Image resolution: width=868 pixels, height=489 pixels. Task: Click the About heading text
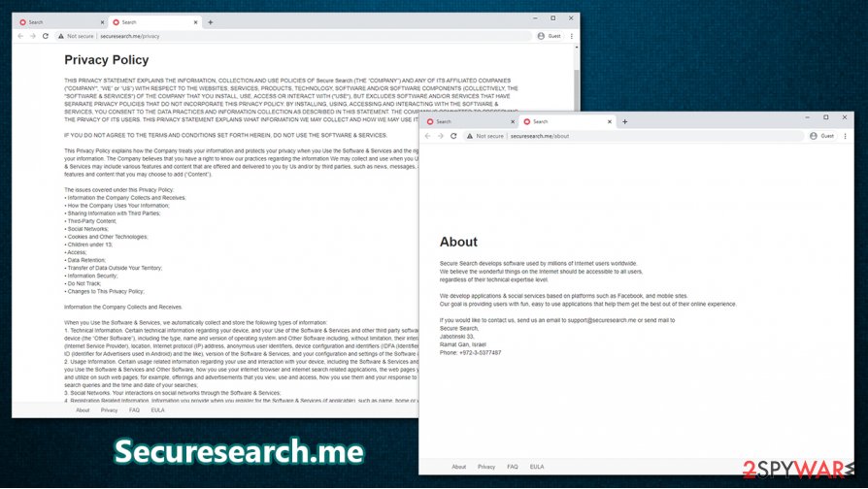coord(458,242)
